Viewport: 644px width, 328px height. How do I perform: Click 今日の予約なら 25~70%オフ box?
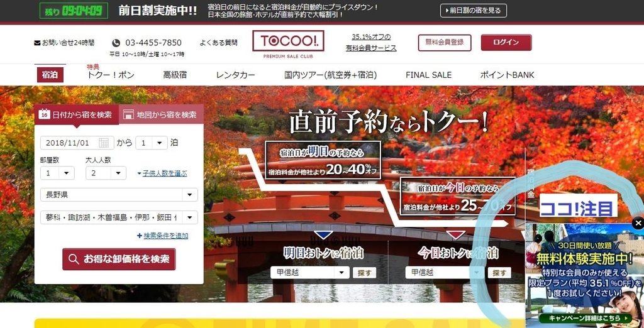(458, 196)
